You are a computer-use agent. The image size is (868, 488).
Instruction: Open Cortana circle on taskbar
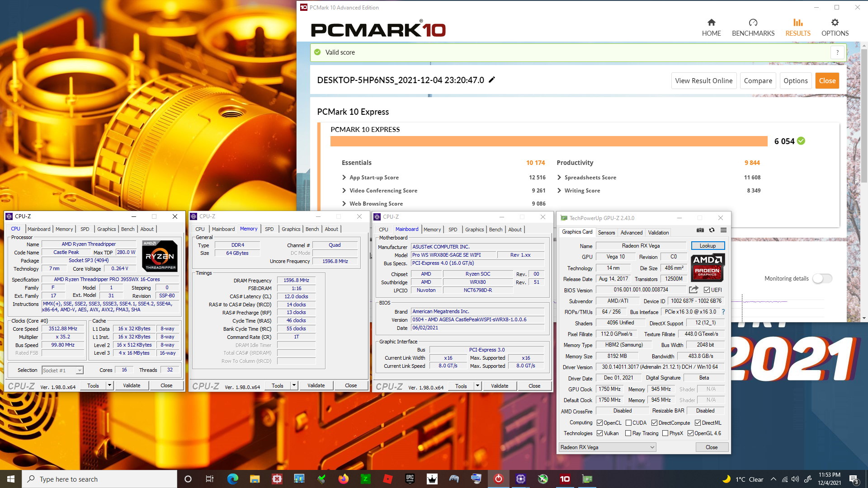point(188,479)
